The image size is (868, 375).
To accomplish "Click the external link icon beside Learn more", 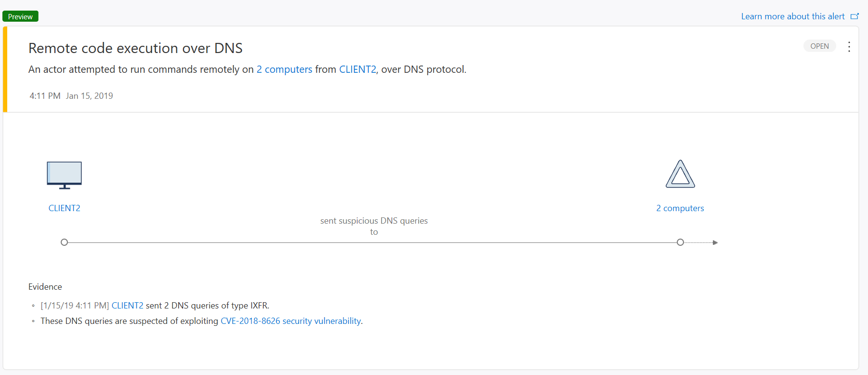I will (856, 16).
